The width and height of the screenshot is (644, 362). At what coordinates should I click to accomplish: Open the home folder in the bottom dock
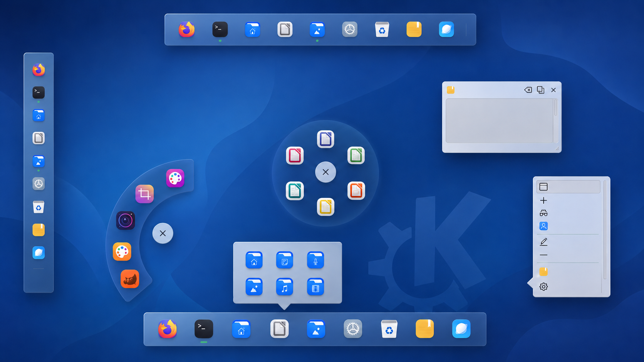[x=241, y=329]
